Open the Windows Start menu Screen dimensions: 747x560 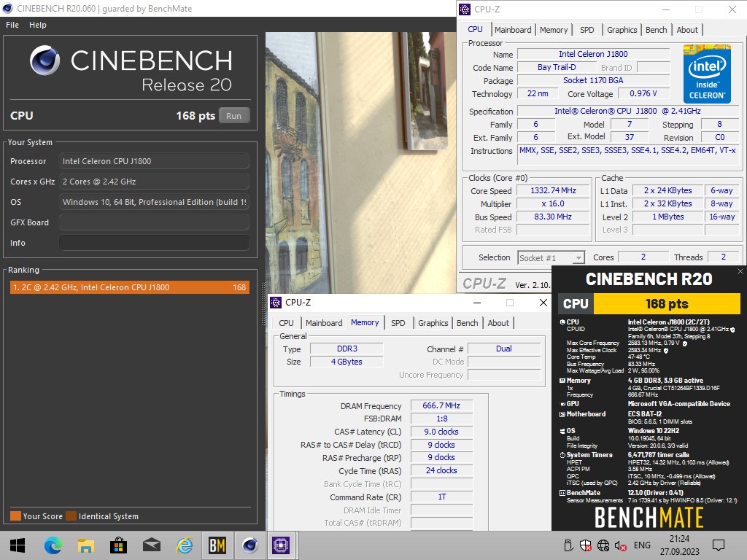pos(18,545)
